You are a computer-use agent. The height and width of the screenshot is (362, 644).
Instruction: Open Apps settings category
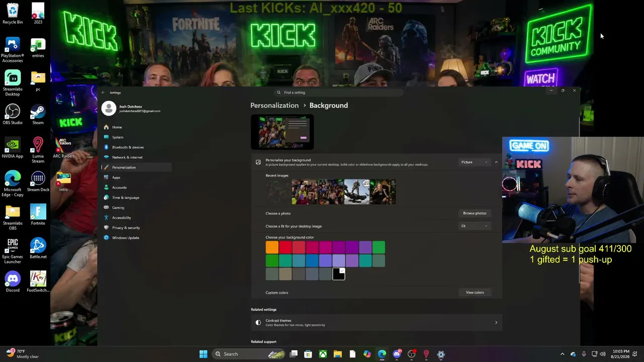(136, 177)
